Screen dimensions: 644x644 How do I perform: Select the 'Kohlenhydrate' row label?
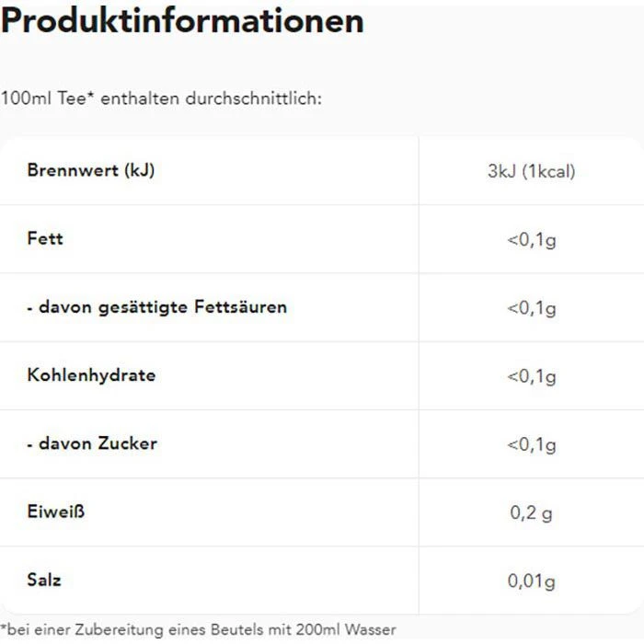pyautogui.click(x=91, y=375)
